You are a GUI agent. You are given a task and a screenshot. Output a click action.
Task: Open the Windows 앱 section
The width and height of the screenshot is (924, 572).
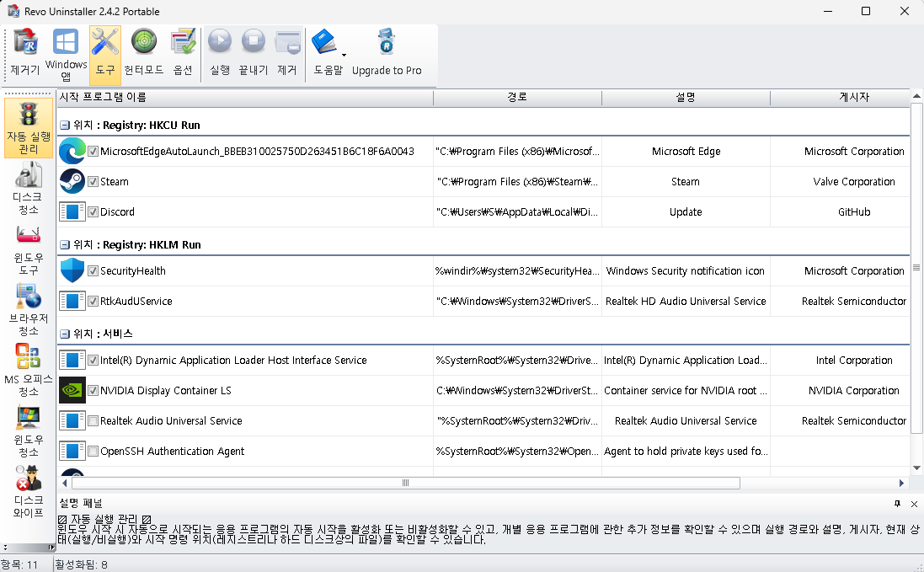click(65, 51)
